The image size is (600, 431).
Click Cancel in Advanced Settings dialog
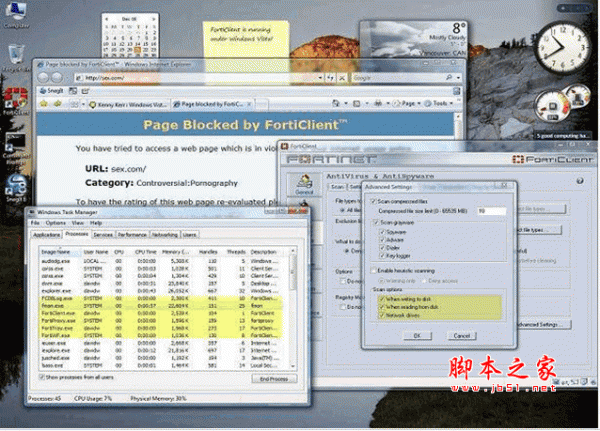(x=462, y=336)
